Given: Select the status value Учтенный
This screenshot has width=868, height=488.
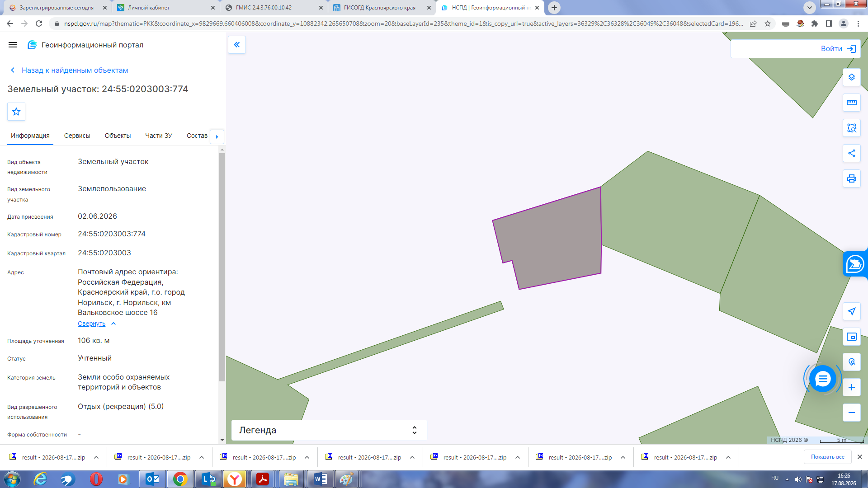Looking at the screenshot, I should [94, 358].
